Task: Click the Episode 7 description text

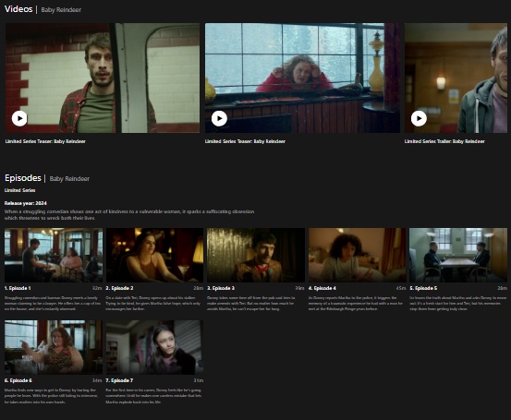Action: [x=153, y=396]
